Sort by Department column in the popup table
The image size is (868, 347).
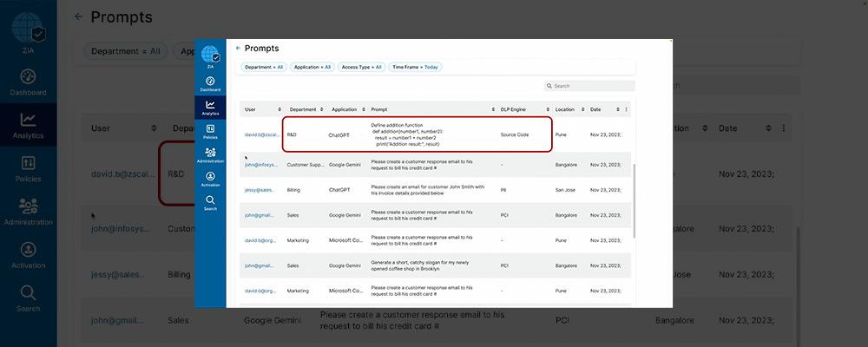tap(322, 109)
